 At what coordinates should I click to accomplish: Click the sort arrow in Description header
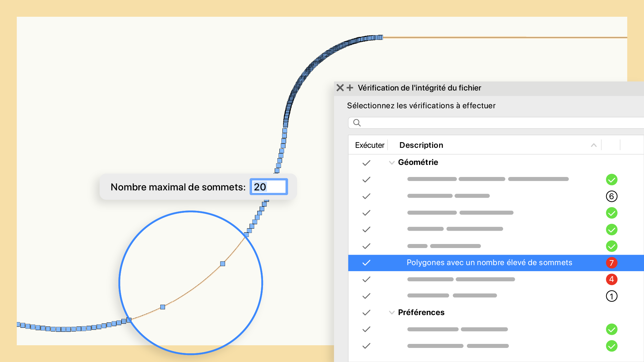tap(593, 145)
